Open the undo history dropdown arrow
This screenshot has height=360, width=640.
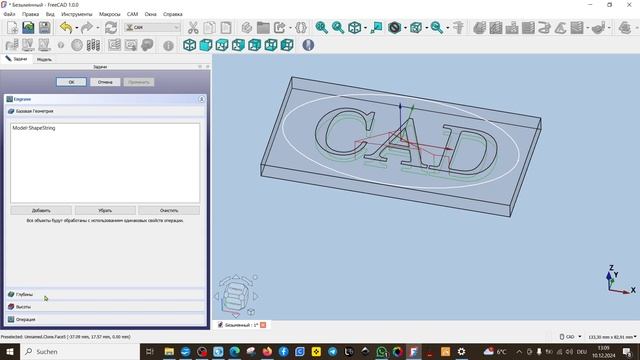(76, 28)
